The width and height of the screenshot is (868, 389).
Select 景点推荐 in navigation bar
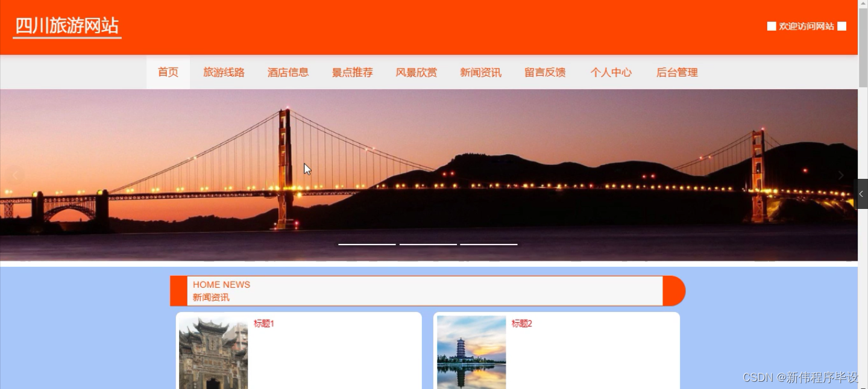coord(353,72)
